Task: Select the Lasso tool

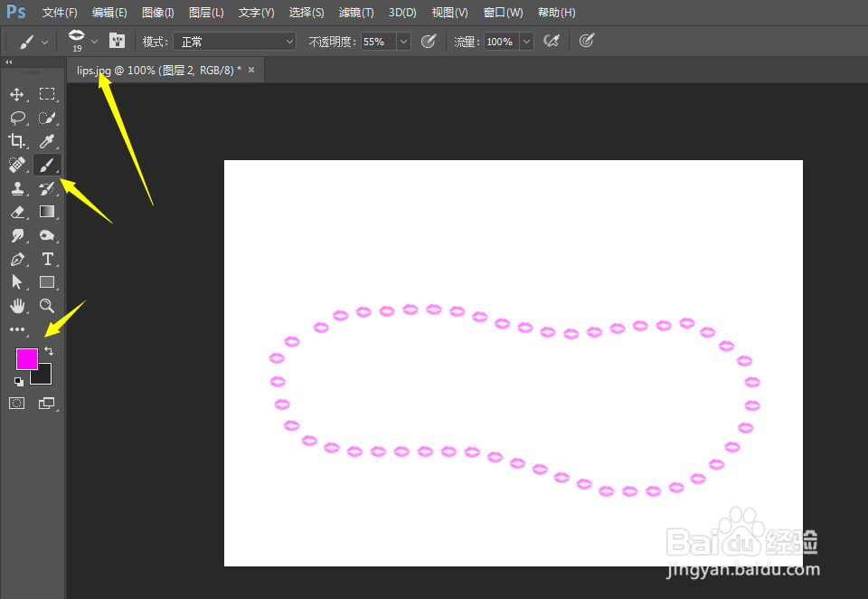Action: [17, 118]
